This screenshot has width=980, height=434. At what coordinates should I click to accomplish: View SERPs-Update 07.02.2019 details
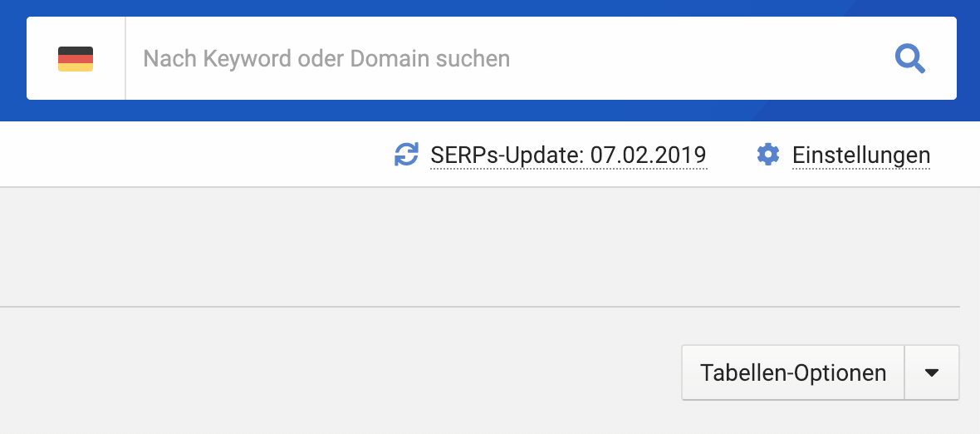click(x=568, y=155)
